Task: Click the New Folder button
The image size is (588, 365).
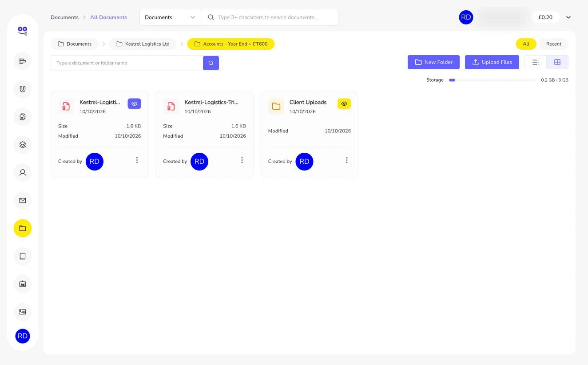Action: coord(433,62)
